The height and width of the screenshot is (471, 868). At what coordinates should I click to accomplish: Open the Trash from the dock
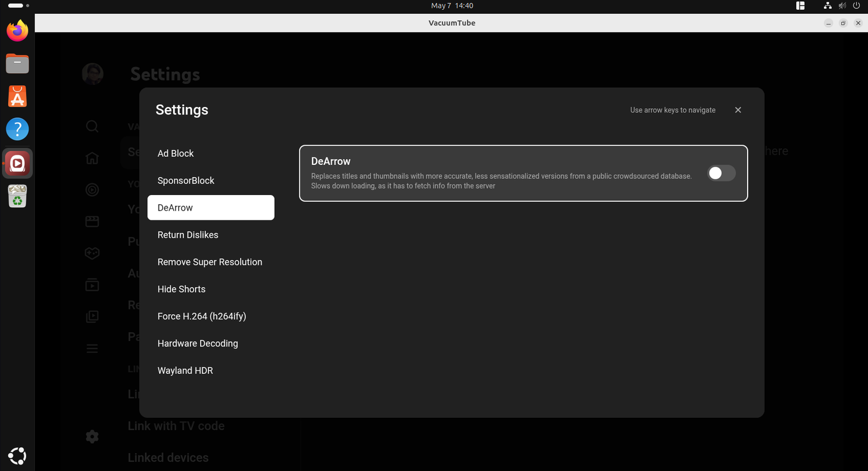click(x=17, y=196)
